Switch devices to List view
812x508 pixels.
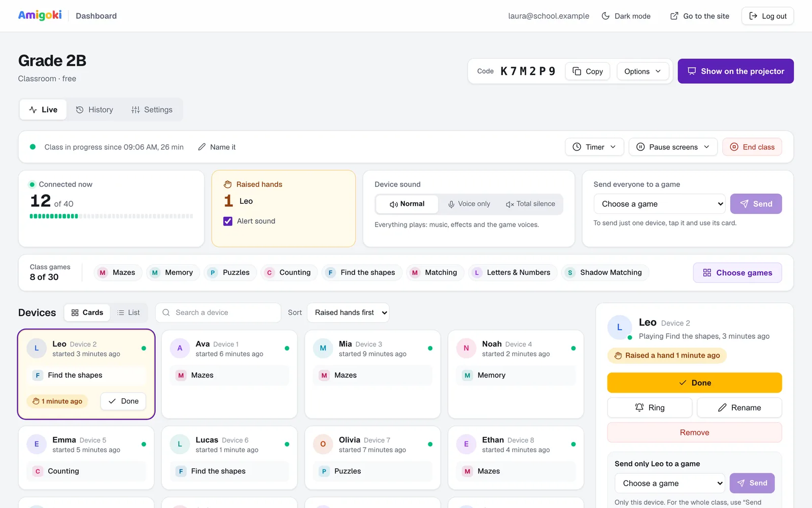pos(128,312)
